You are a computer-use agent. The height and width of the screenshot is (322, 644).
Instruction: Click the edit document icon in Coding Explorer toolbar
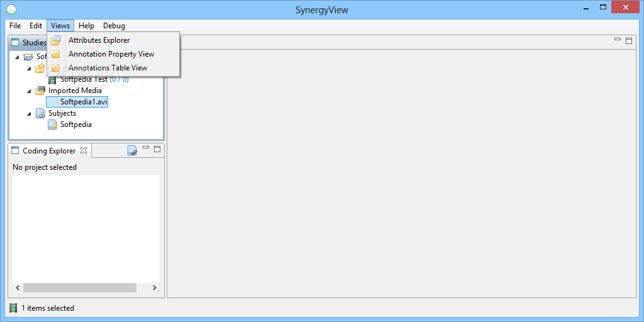click(x=132, y=151)
